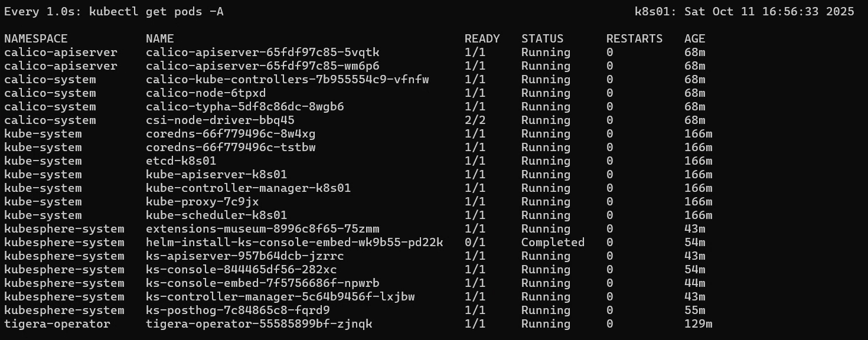This screenshot has width=868, height=340.
Task: Click the RESTARTS column header
Action: point(634,39)
